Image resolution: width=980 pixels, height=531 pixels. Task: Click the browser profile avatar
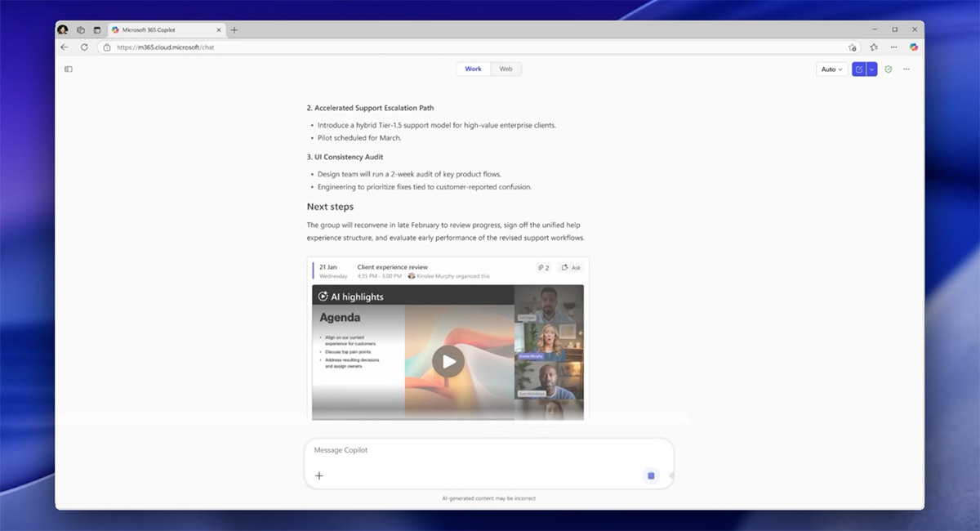[x=63, y=30]
